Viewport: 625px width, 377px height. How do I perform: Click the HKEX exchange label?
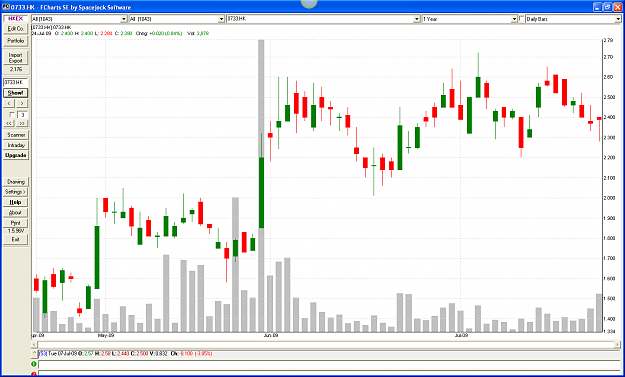coord(16,18)
